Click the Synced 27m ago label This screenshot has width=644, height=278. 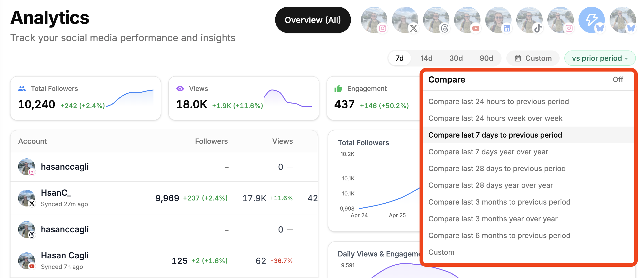pos(65,204)
